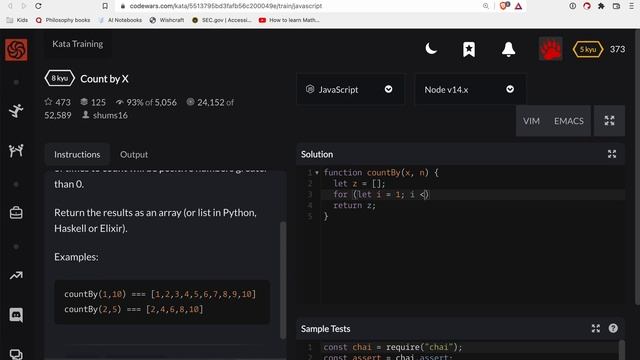Expand the Solution panel

click(x=611, y=154)
